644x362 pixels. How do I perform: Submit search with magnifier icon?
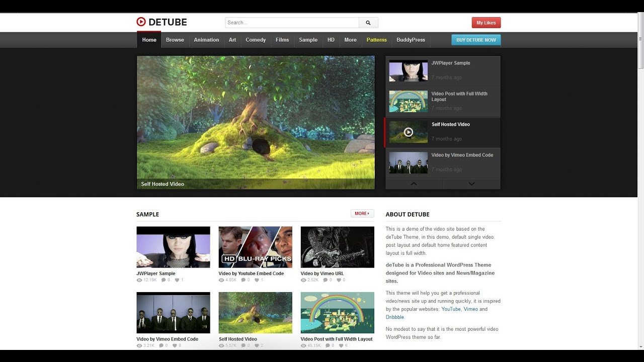[x=368, y=23]
